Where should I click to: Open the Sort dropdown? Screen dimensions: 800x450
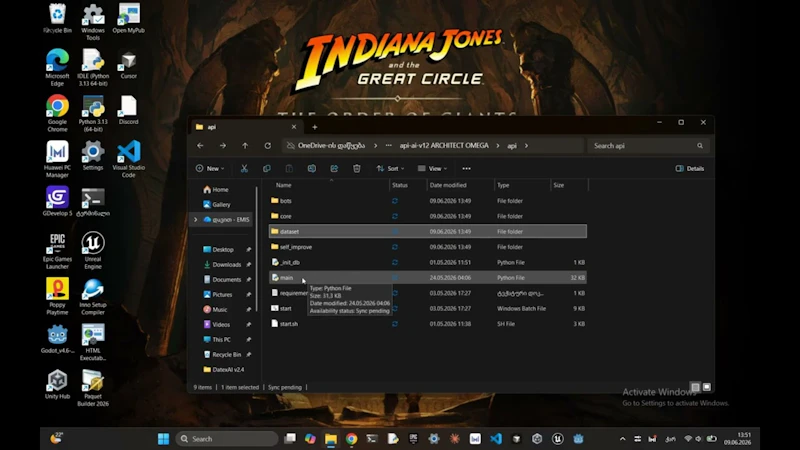click(x=390, y=168)
